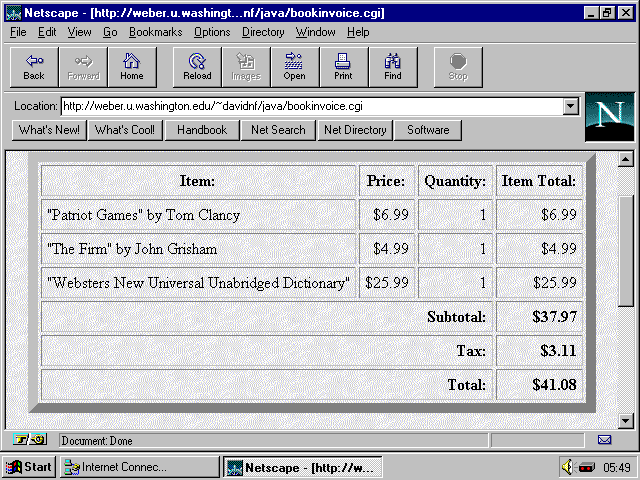Click the Price: column header
The width and height of the screenshot is (640, 480).
pos(387,181)
